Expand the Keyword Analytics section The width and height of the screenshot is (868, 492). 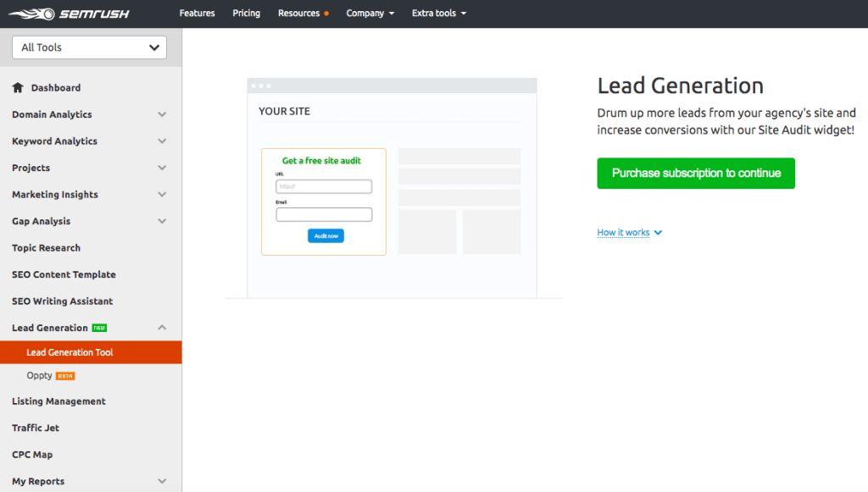(x=161, y=141)
